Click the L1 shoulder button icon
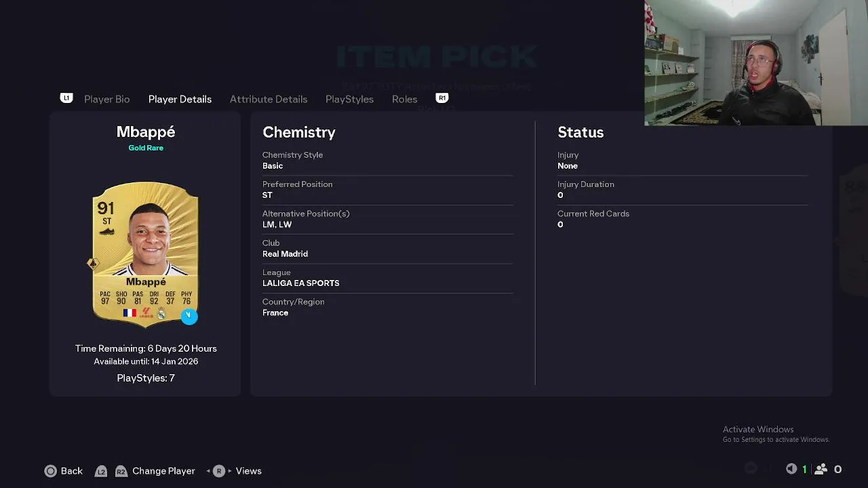This screenshot has width=868, height=488. coord(66,98)
